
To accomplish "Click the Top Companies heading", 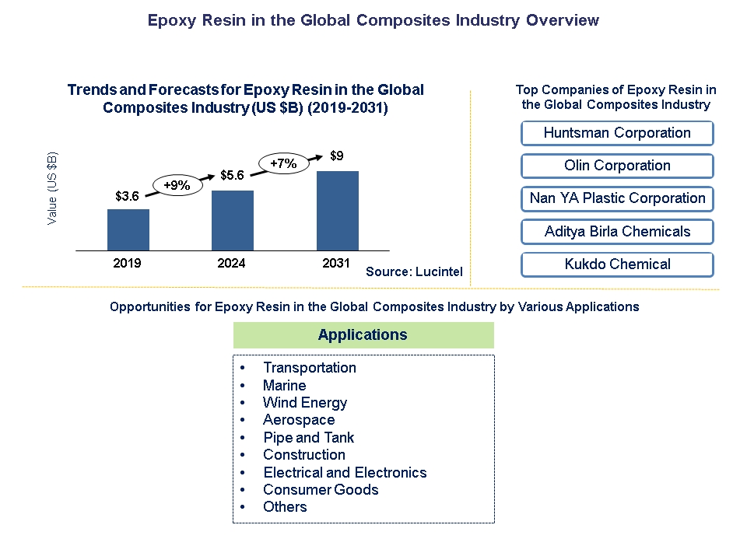I will (x=616, y=97).
